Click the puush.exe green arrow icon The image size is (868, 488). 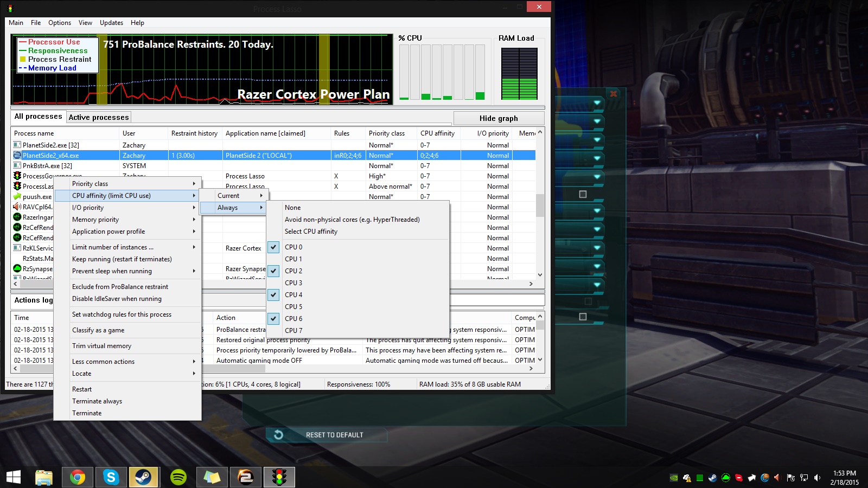(17, 196)
